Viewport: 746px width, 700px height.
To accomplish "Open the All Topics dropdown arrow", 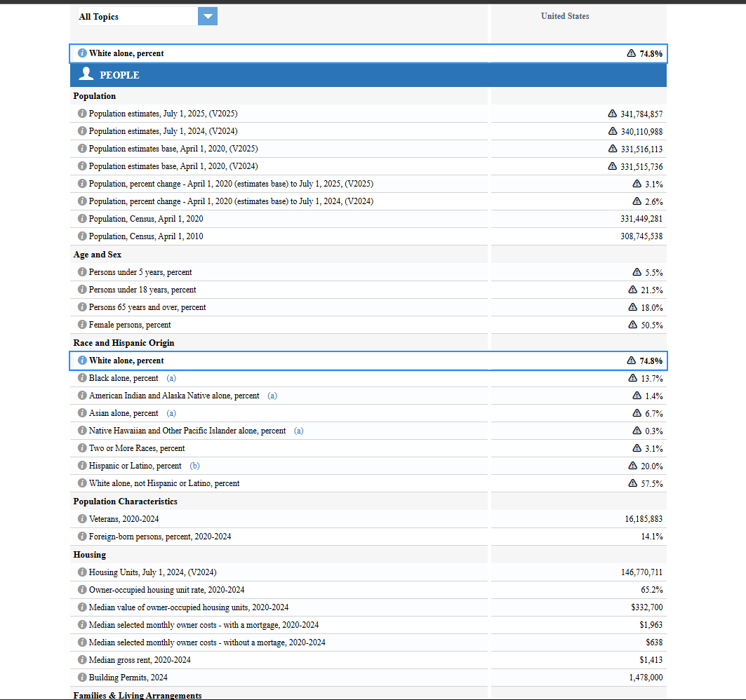I will (208, 16).
